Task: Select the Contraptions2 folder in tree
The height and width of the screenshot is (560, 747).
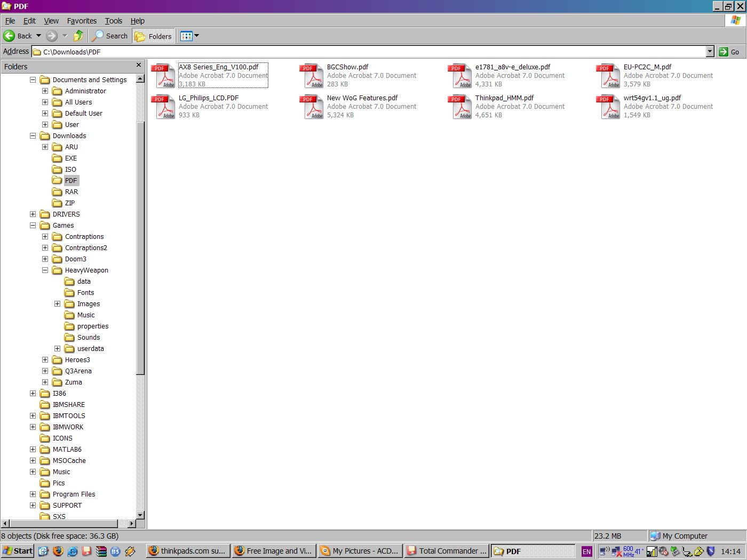Action: coord(80,247)
